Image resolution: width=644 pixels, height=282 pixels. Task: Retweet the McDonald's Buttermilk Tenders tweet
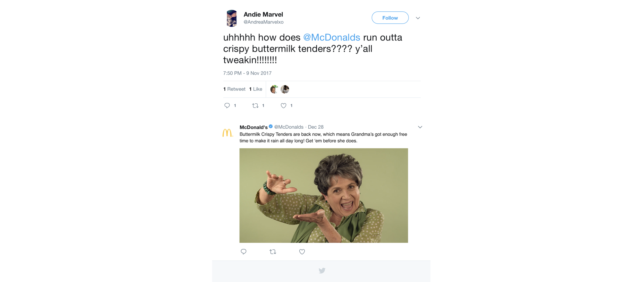pyautogui.click(x=273, y=252)
